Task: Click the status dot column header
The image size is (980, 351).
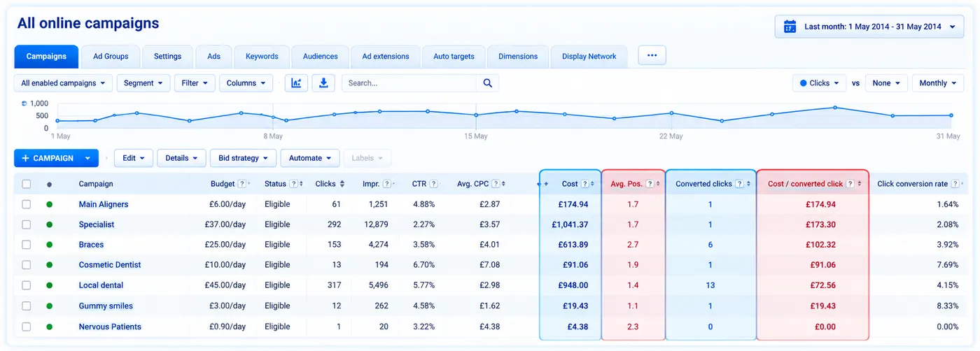Action: [x=49, y=185]
